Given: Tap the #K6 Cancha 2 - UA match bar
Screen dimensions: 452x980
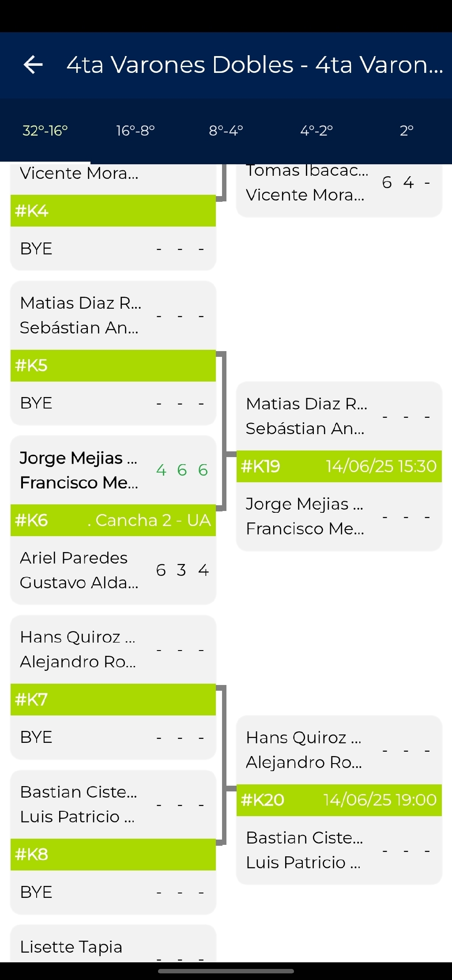Looking at the screenshot, I should point(113,520).
